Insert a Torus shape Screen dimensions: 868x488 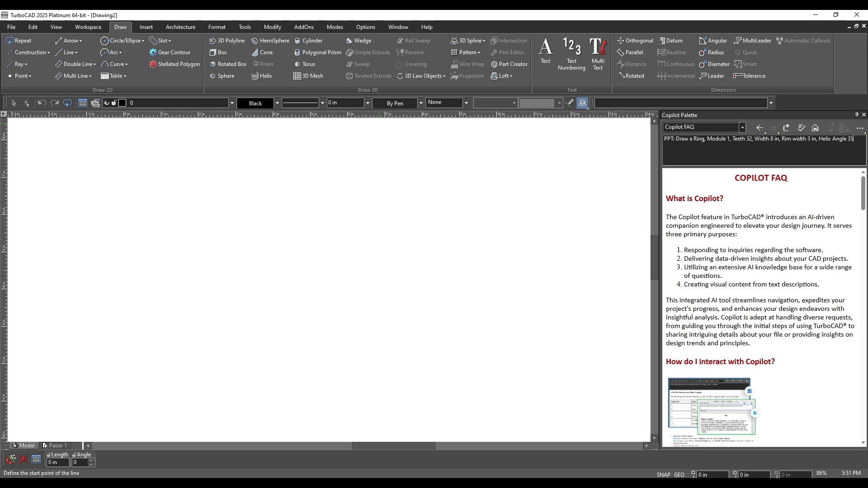pos(304,64)
